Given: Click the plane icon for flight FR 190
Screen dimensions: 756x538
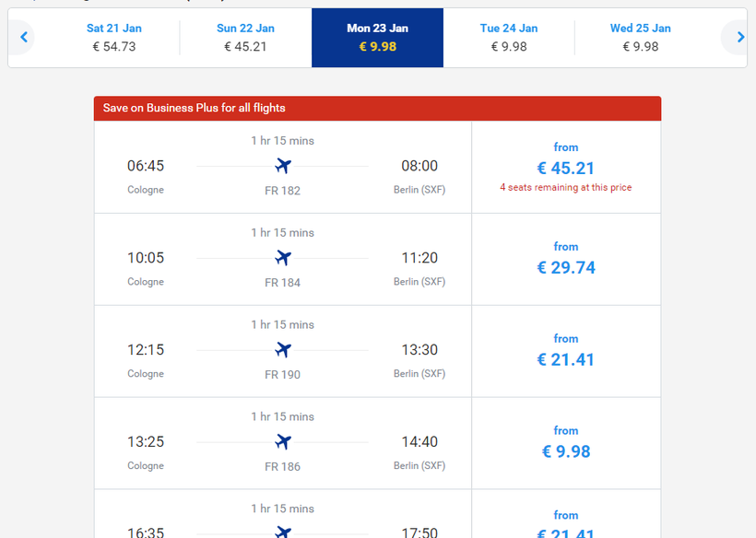Looking at the screenshot, I should pyautogui.click(x=283, y=350).
